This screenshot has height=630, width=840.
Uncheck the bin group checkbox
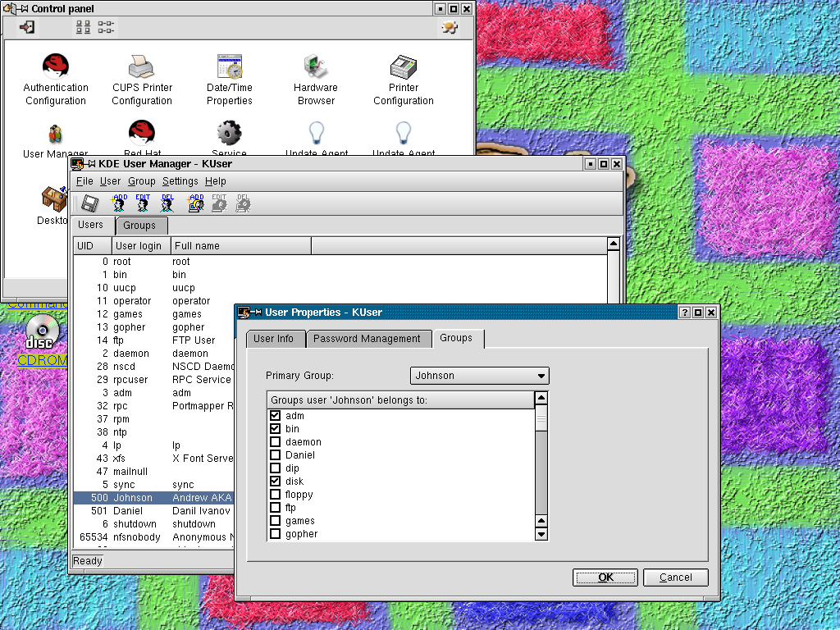tap(276, 428)
